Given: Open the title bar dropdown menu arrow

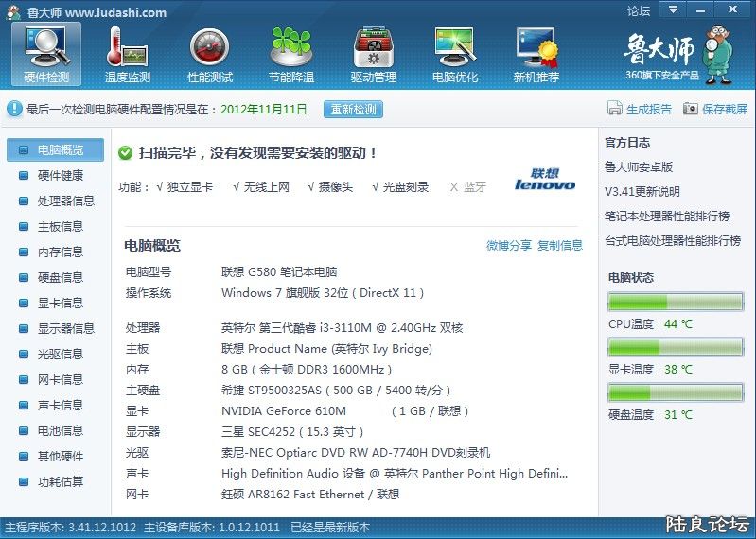Looking at the screenshot, I should click(x=673, y=10).
